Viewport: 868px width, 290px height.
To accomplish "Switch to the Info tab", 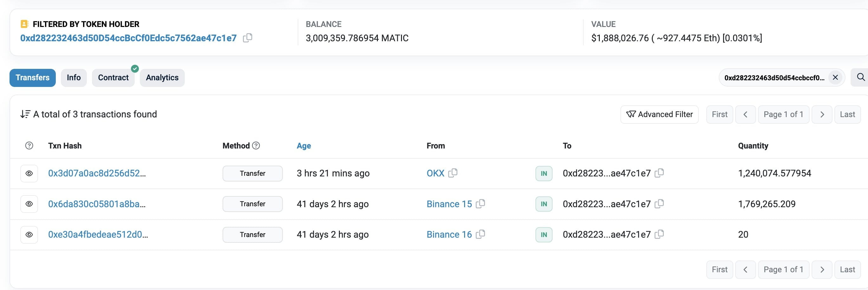I will [x=74, y=77].
